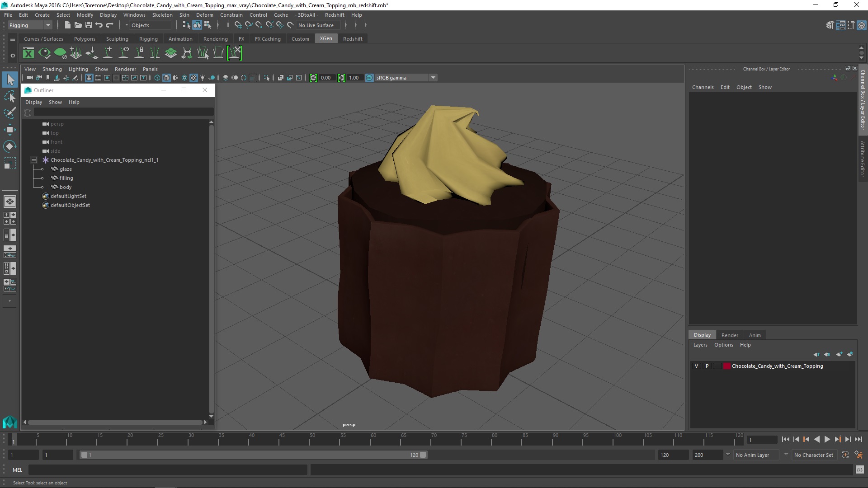
Task: Toggle textured display viewport button
Action: point(193,78)
